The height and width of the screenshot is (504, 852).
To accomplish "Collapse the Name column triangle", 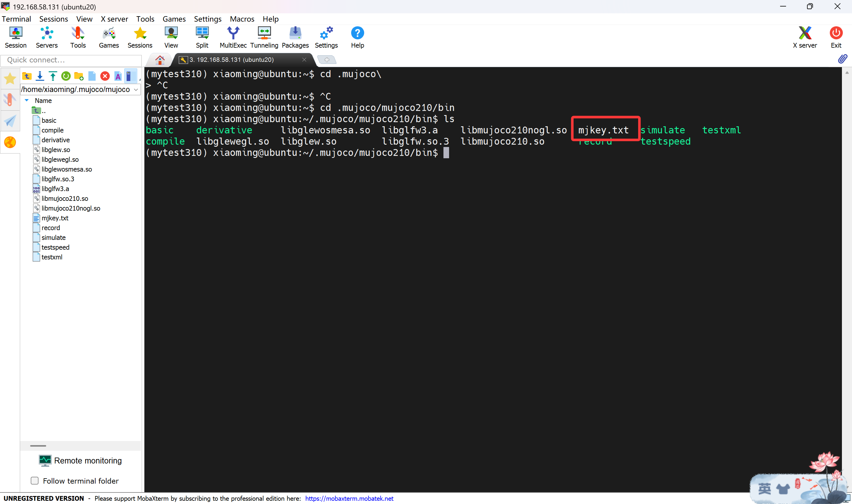I will click(x=27, y=101).
